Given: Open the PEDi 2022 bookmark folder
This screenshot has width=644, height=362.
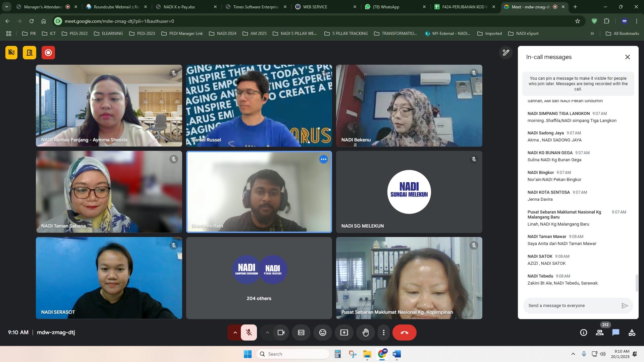Looking at the screenshot, I should pos(75,34).
